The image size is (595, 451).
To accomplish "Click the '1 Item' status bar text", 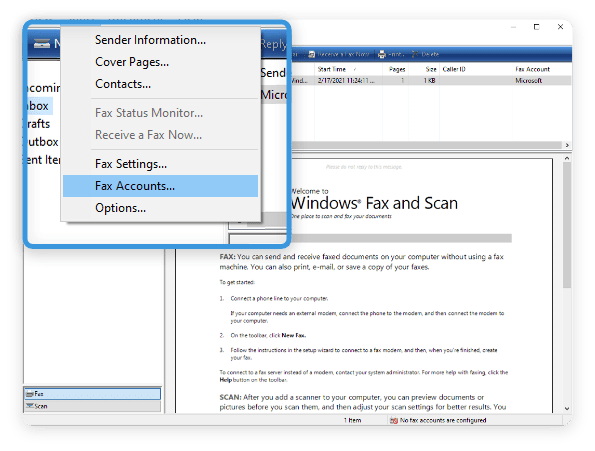I will pyautogui.click(x=353, y=420).
